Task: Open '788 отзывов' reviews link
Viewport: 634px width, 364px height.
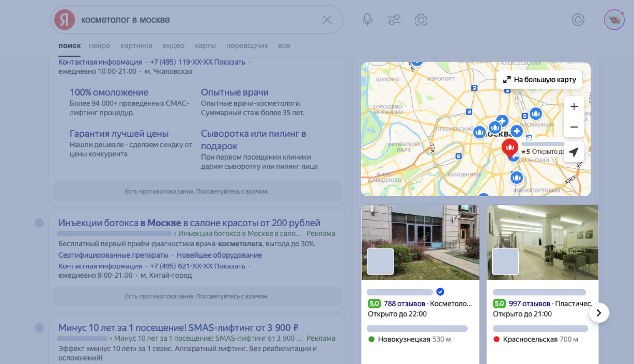Action: coord(405,304)
